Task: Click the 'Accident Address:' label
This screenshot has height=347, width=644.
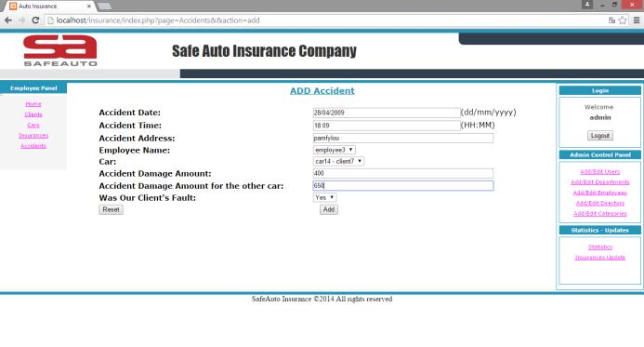Action: pyautogui.click(x=137, y=138)
